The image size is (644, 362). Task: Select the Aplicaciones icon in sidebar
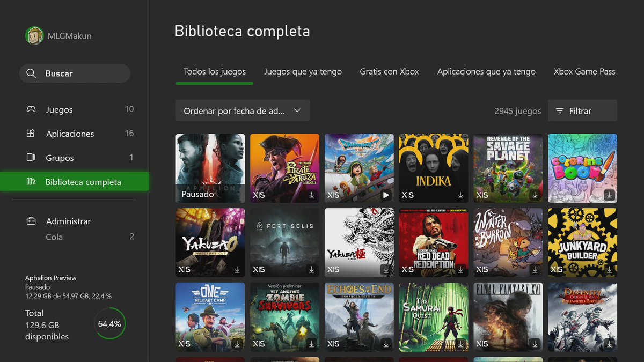click(x=31, y=134)
